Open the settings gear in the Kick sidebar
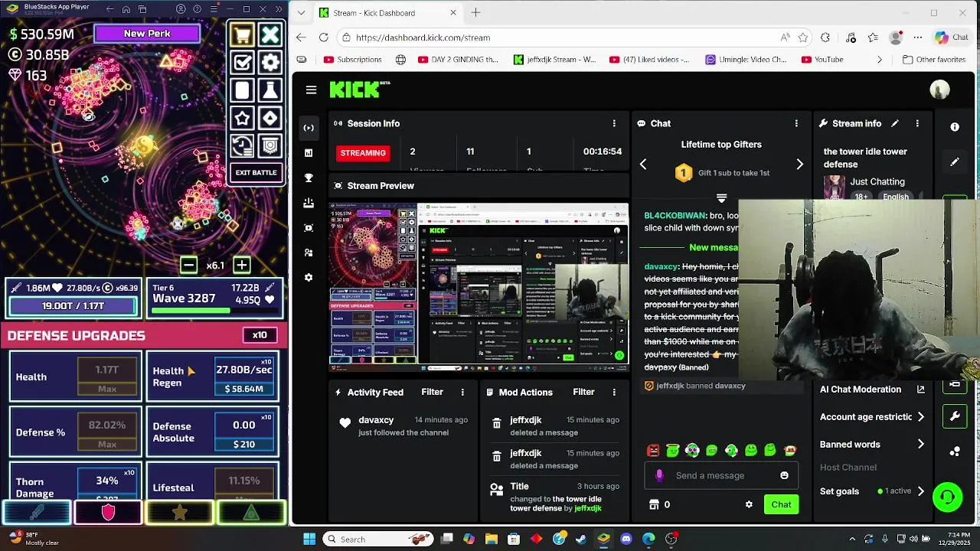This screenshot has height=551, width=980. pos(309,277)
